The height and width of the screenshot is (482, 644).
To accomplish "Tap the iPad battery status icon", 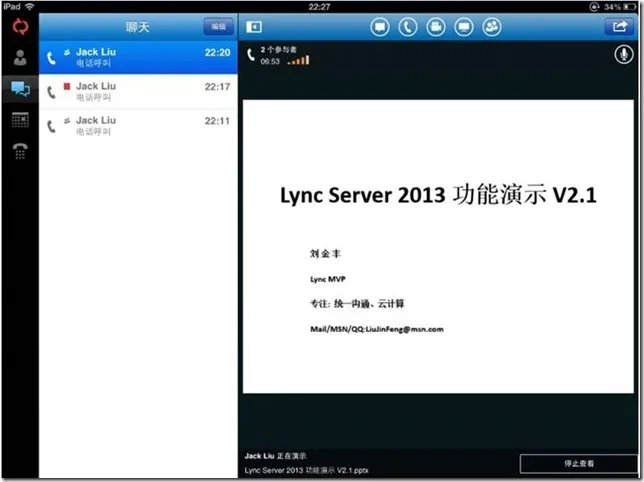I will (x=629, y=7).
